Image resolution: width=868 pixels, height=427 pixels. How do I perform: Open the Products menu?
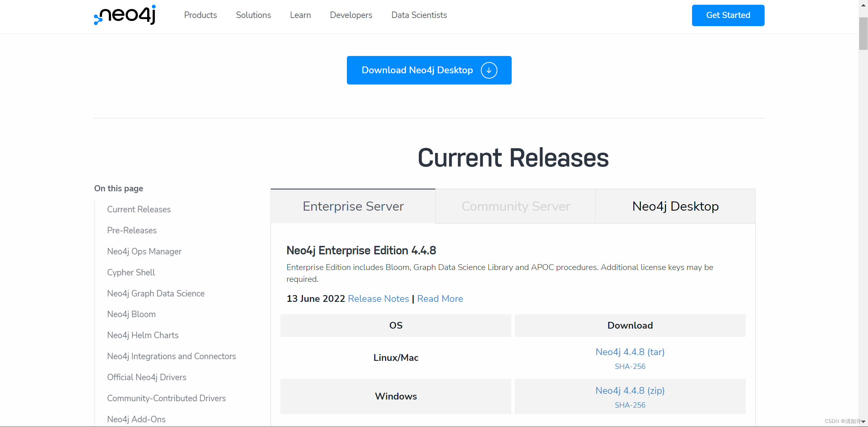[200, 15]
